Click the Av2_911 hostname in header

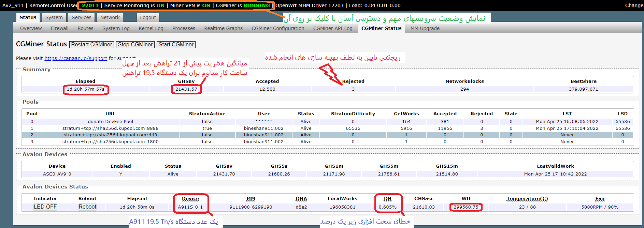pos(13,5)
